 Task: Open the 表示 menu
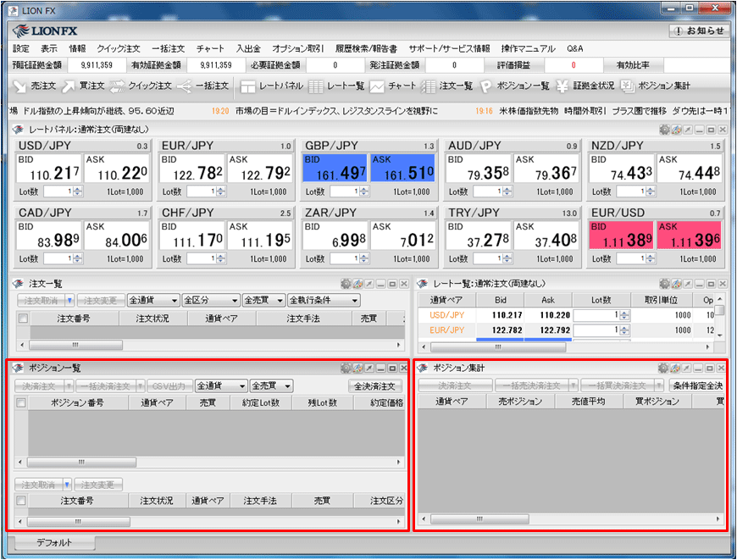48,48
